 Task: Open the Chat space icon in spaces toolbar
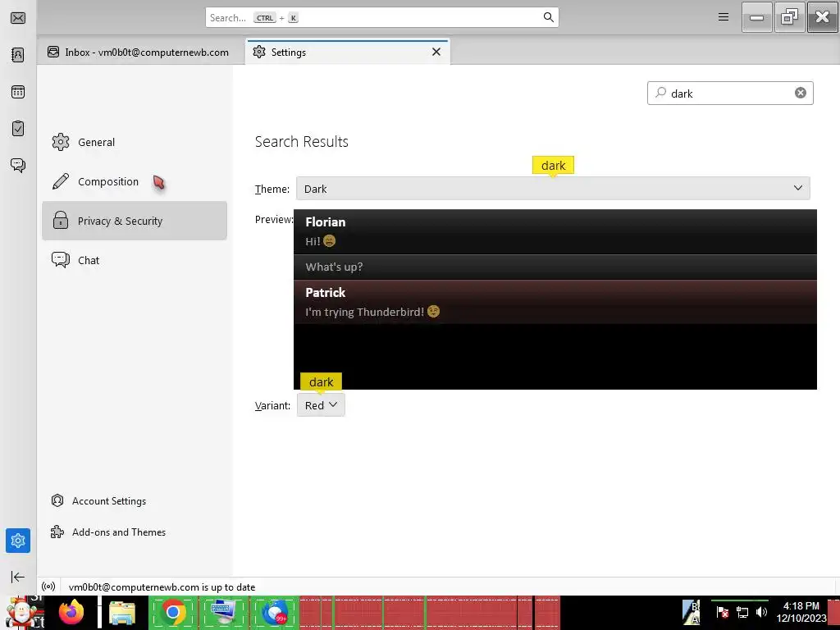coord(18,165)
